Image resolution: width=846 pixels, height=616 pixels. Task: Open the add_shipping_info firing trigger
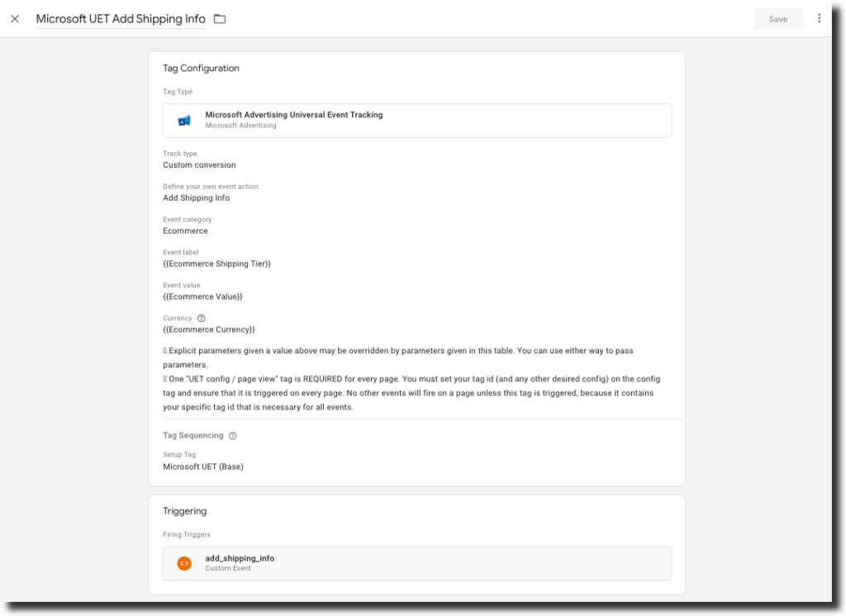point(240,559)
